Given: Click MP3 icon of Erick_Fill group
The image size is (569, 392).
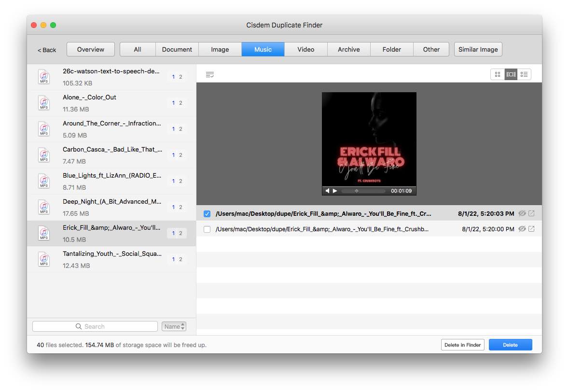Looking at the screenshot, I should click(44, 233).
